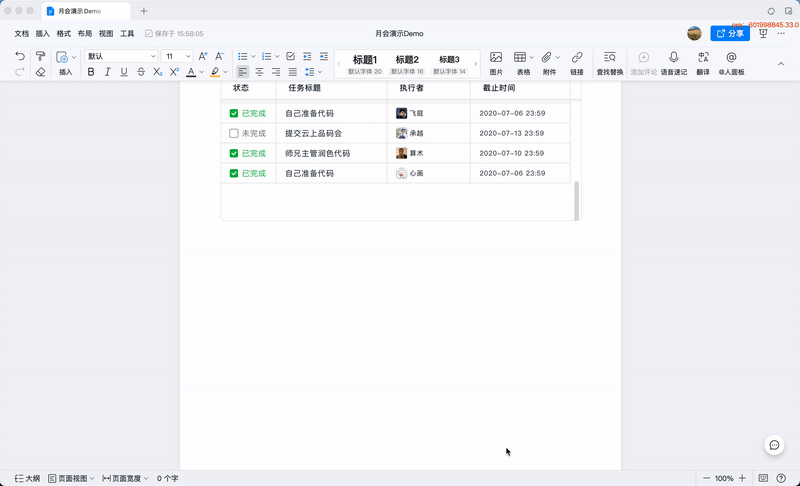
Task: Expand the highlight color dropdown arrow
Action: click(x=226, y=72)
